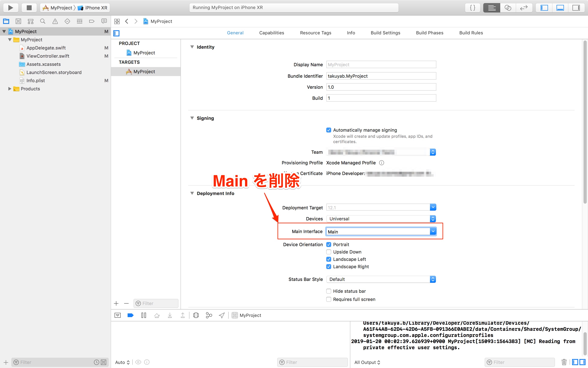Viewport: 588px width, 368px height.
Task: Show the Breakpoint navigator
Action: (x=92, y=21)
